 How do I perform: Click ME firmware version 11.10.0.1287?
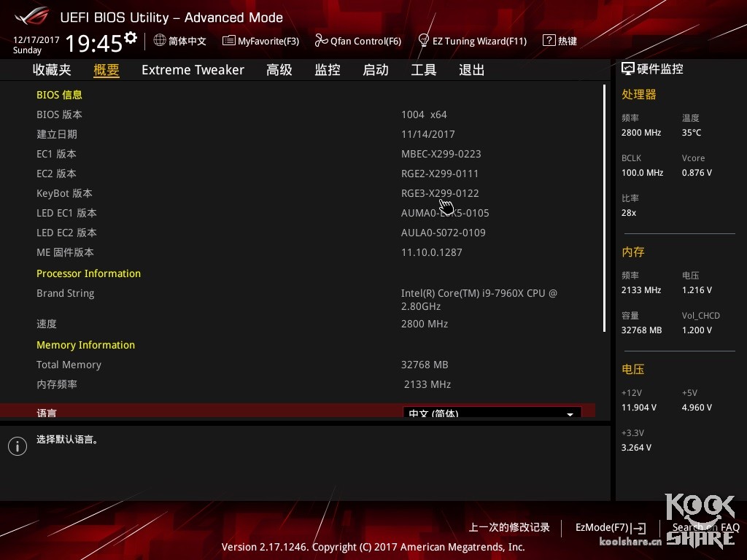(x=432, y=252)
